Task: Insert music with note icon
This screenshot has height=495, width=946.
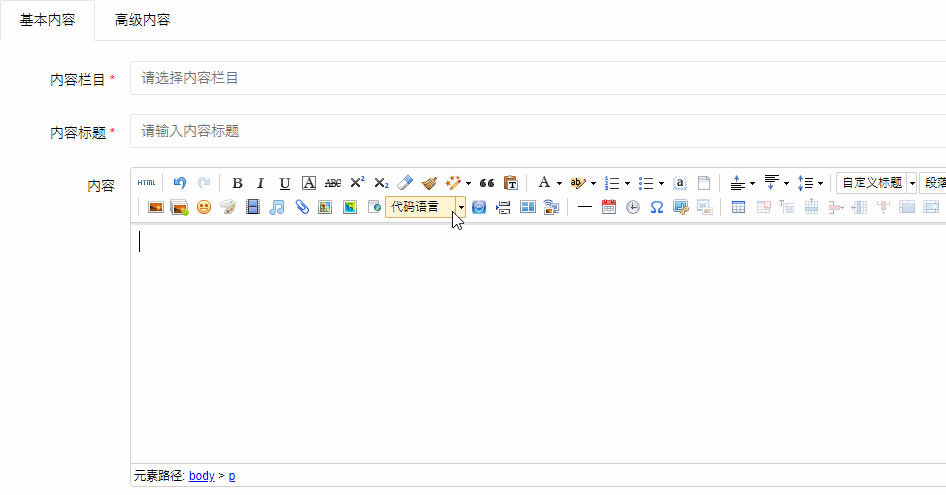Action: (277, 207)
